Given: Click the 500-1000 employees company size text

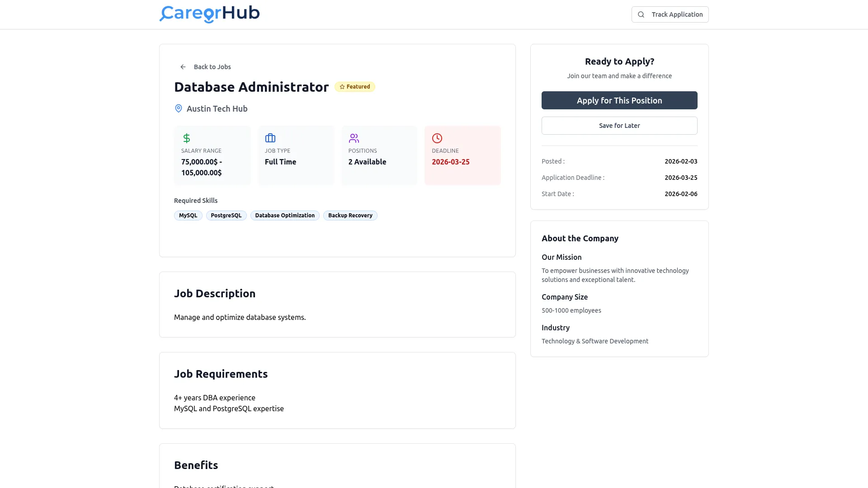Looking at the screenshot, I should pyautogui.click(x=571, y=310).
